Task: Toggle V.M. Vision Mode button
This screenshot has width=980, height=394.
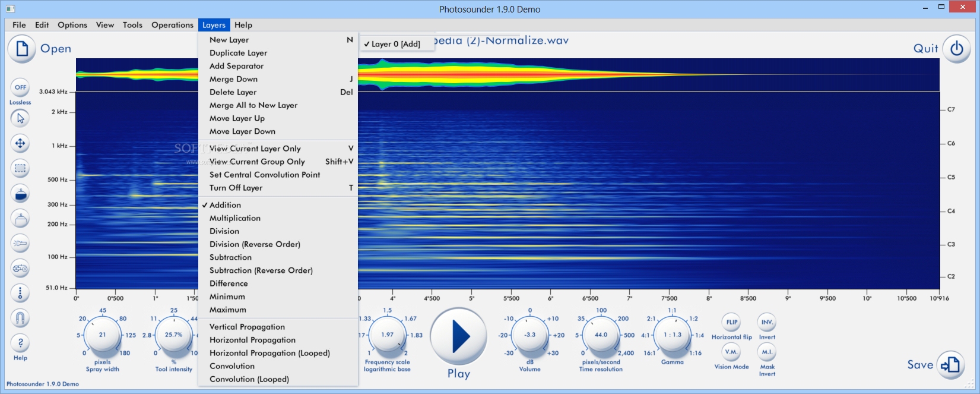Action: tap(732, 352)
